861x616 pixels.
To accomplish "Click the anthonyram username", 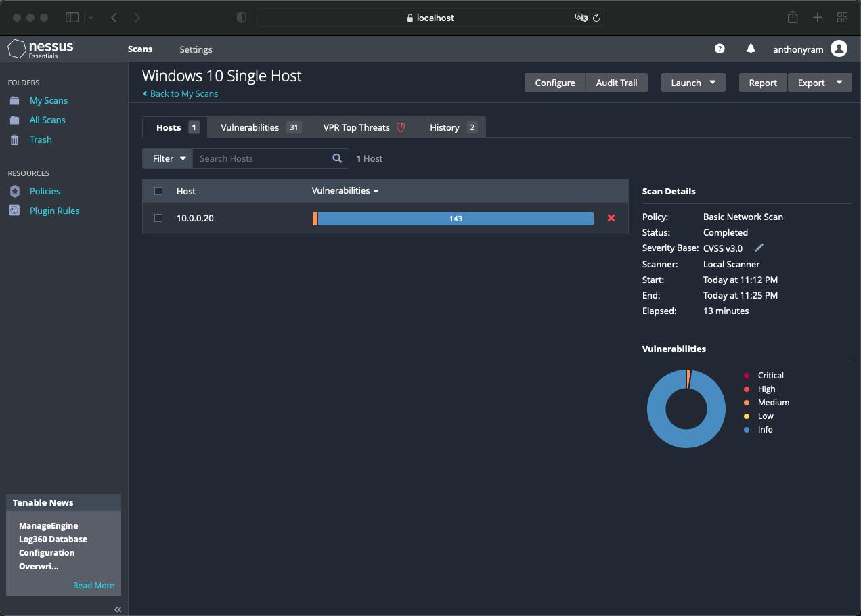I will tap(798, 49).
